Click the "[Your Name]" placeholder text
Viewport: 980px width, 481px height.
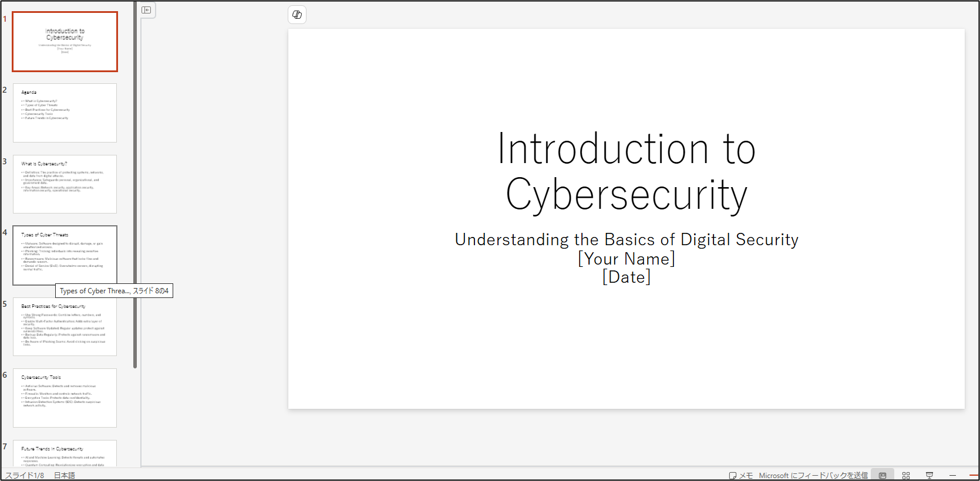[627, 259]
